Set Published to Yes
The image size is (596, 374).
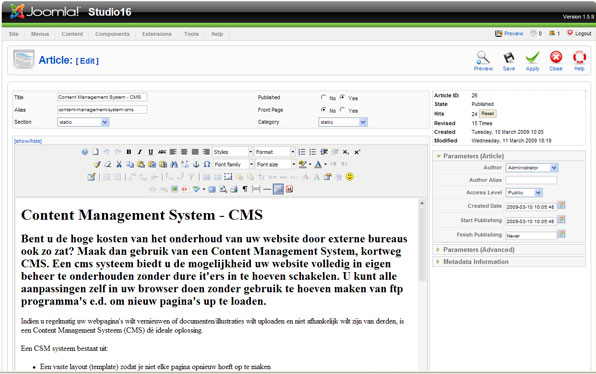tap(342, 97)
